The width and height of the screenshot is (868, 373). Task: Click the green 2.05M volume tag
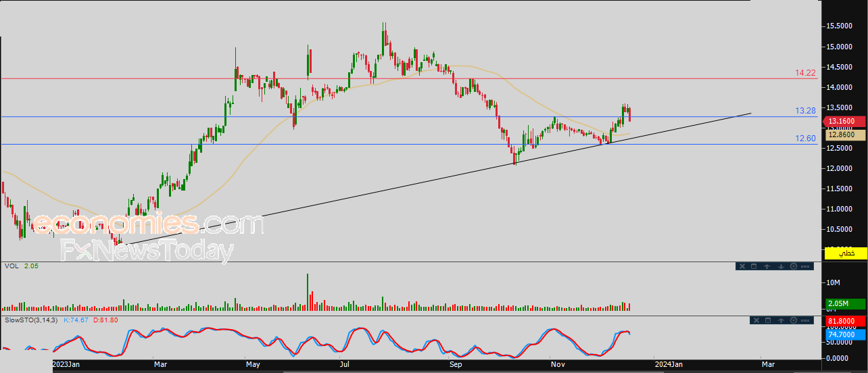pos(845,304)
